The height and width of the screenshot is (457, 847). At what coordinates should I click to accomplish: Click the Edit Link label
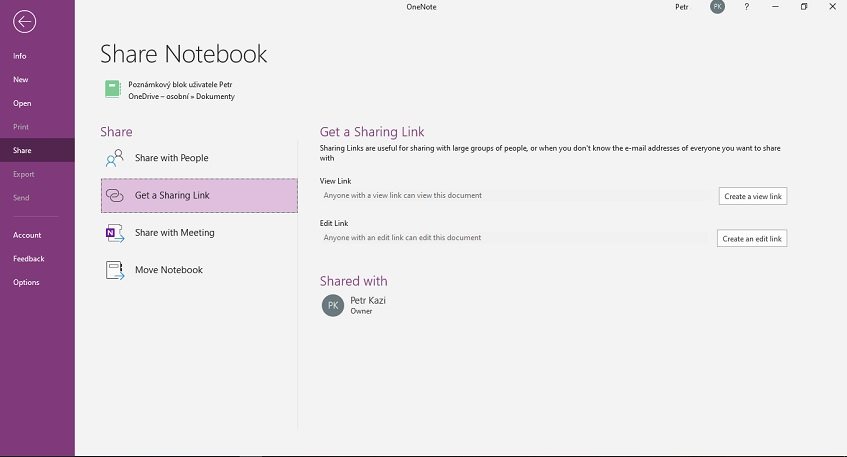(x=334, y=223)
